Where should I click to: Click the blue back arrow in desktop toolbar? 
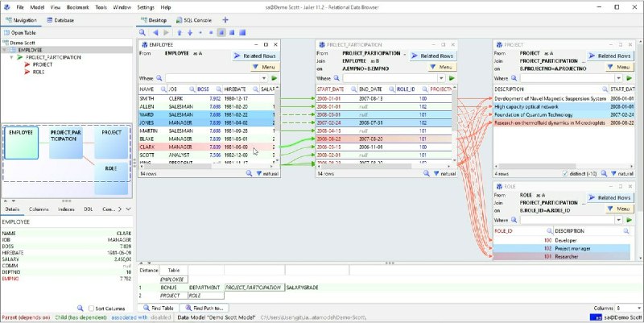(155, 32)
